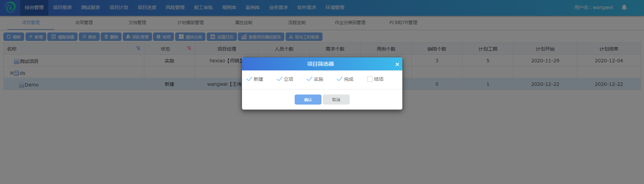Close the 项目筛选器 dialog

tap(397, 64)
